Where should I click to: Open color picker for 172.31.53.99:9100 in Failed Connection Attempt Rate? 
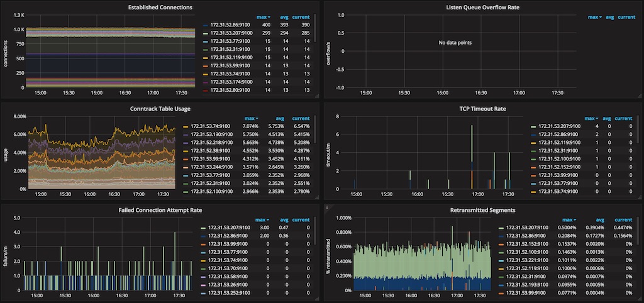point(203,244)
